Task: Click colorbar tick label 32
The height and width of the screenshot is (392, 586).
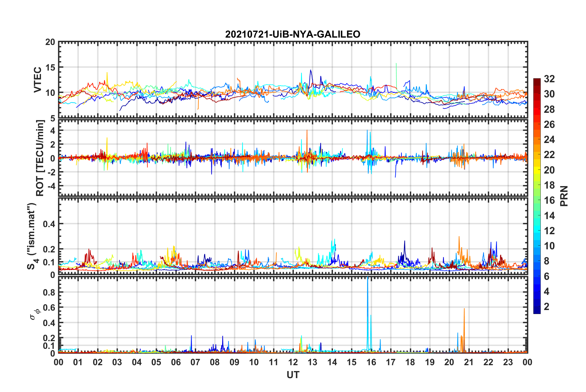Action: 549,79
